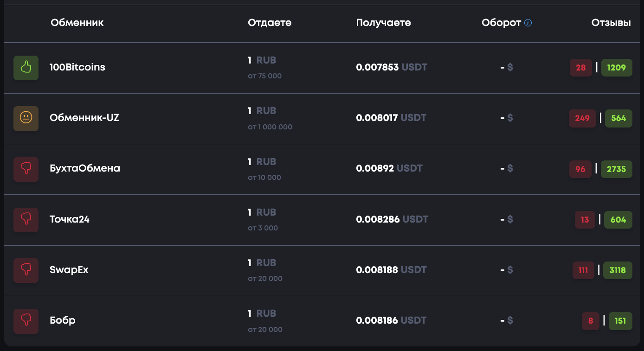View 3118 positive reviews for SwapEx

coord(618,270)
